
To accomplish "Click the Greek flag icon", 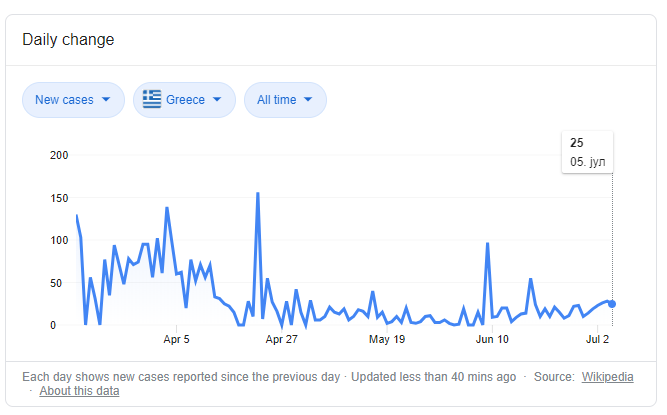I will [x=152, y=99].
